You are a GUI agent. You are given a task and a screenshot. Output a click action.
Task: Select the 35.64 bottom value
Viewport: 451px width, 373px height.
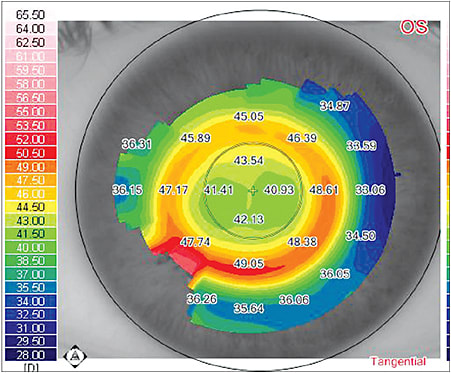(249, 308)
